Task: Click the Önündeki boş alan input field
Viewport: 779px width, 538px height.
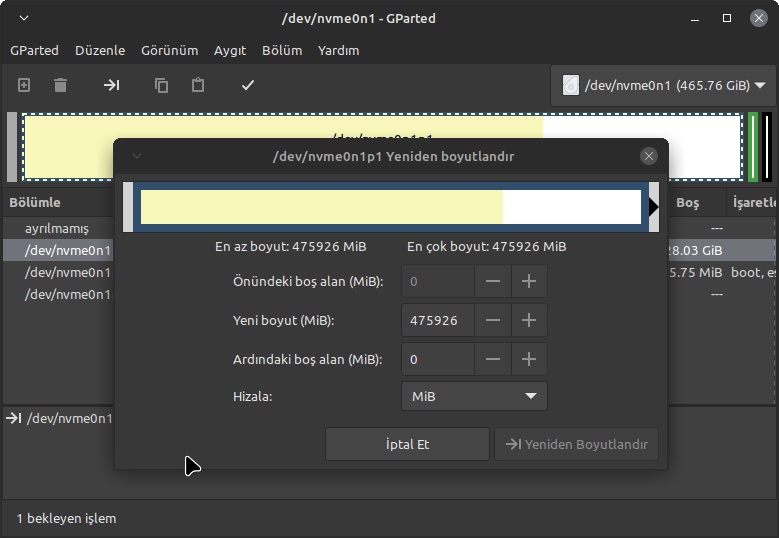Action: (438, 282)
